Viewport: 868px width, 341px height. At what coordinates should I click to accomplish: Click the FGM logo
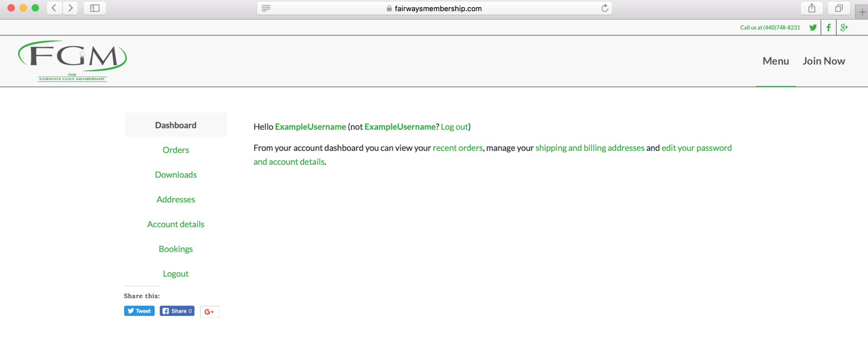click(x=72, y=61)
